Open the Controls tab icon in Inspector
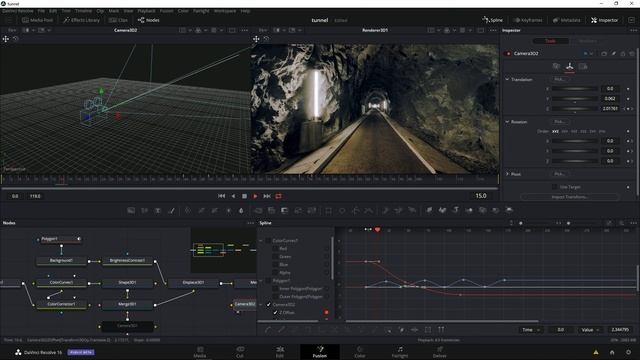Screen dimensions: 640x360 click(x=556, y=66)
